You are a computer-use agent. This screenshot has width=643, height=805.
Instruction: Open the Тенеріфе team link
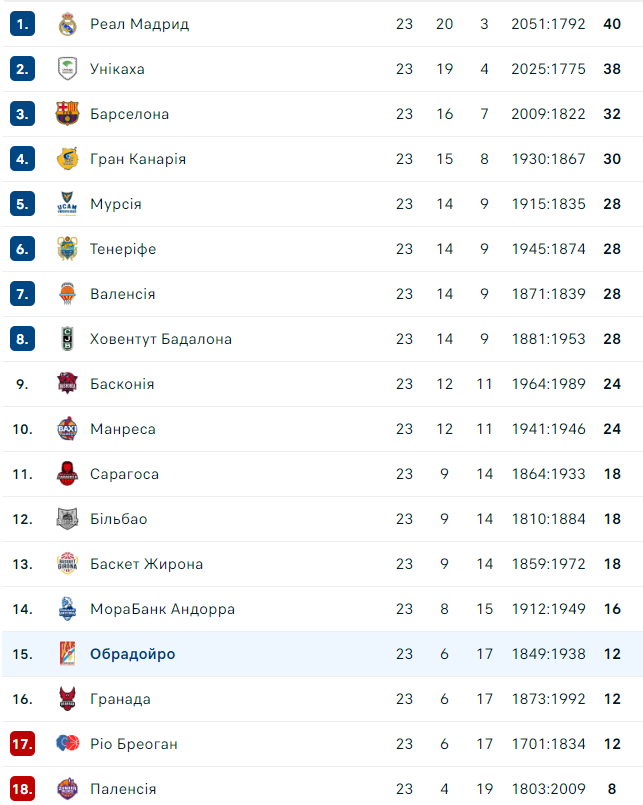pyautogui.click(x=123, y=249)
